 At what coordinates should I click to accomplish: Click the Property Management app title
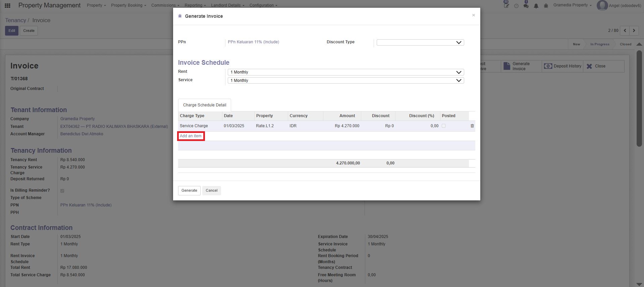click(49, 5)
